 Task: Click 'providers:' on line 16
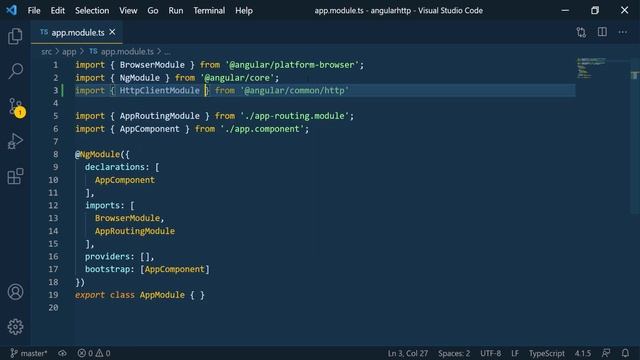(110, 256)
